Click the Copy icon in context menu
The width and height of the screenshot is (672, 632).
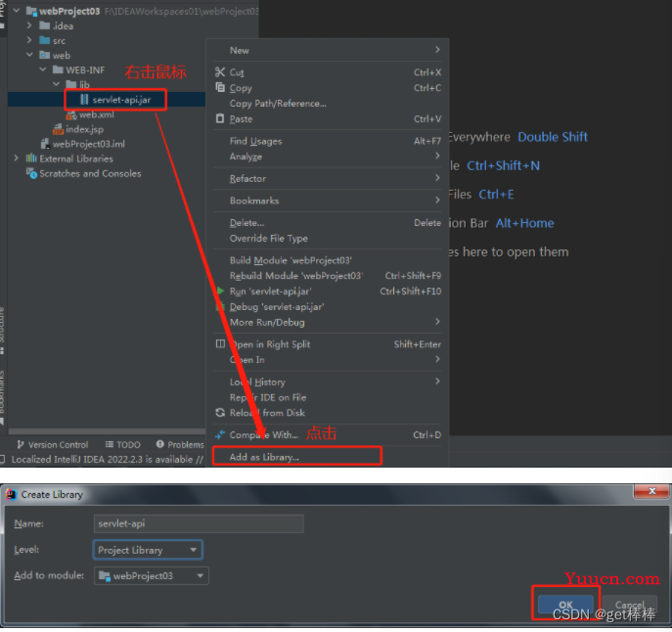pyautogui.click(x=220, y=87)
